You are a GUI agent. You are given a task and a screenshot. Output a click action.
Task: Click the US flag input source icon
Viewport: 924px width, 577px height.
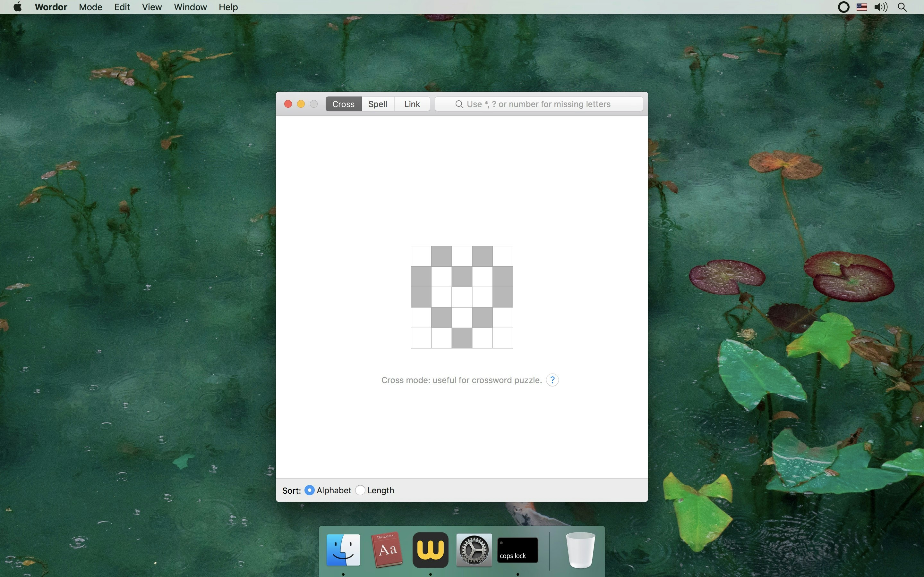click(x=861, y=7)
